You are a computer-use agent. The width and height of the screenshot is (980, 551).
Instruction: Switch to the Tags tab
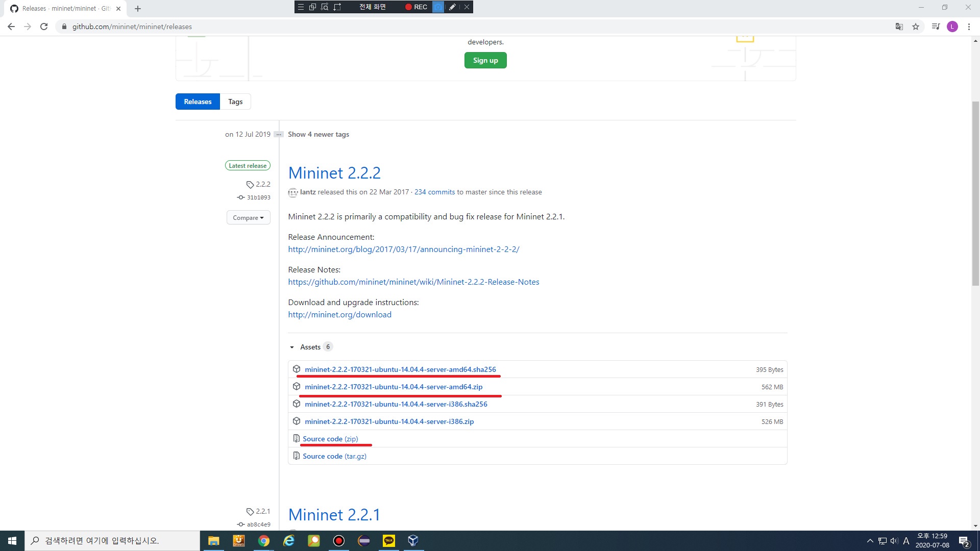[235, 102]
